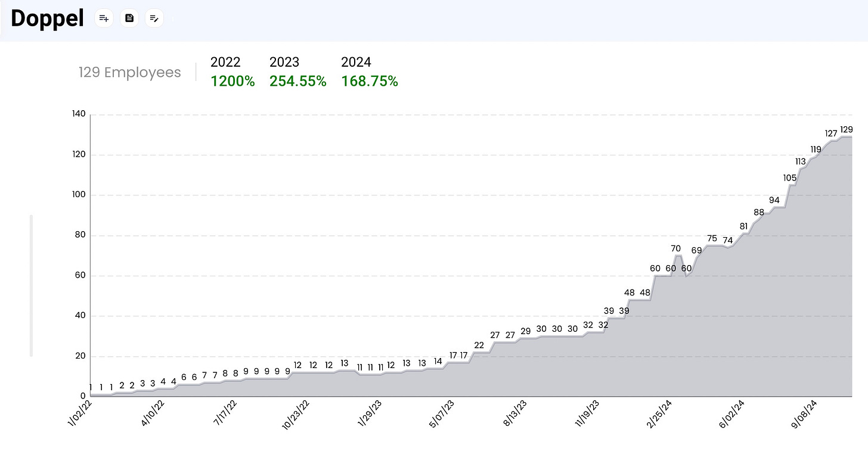Click the 120 y-axis value
This screenshot has height=467, width=868.
click(x=79, y=154)
